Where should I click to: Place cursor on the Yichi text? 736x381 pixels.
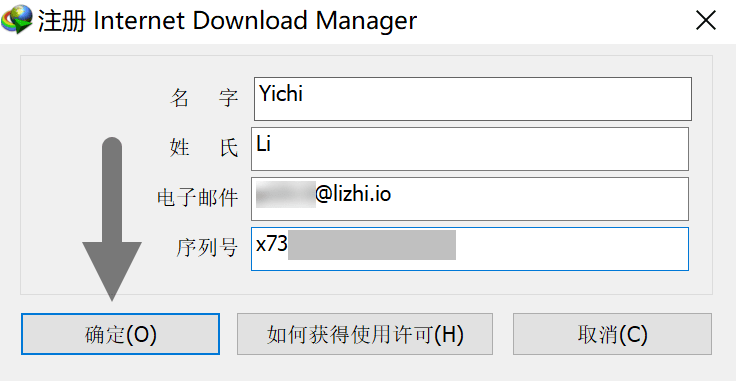pos(281,94)
